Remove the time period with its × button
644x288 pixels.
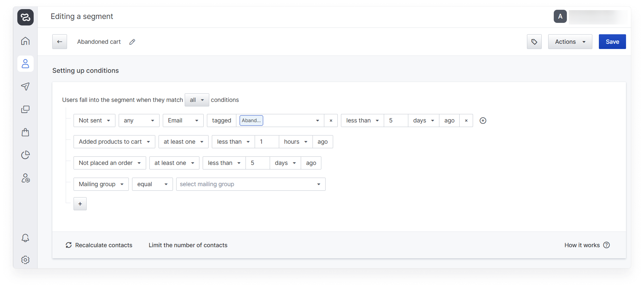click(466, 120)
